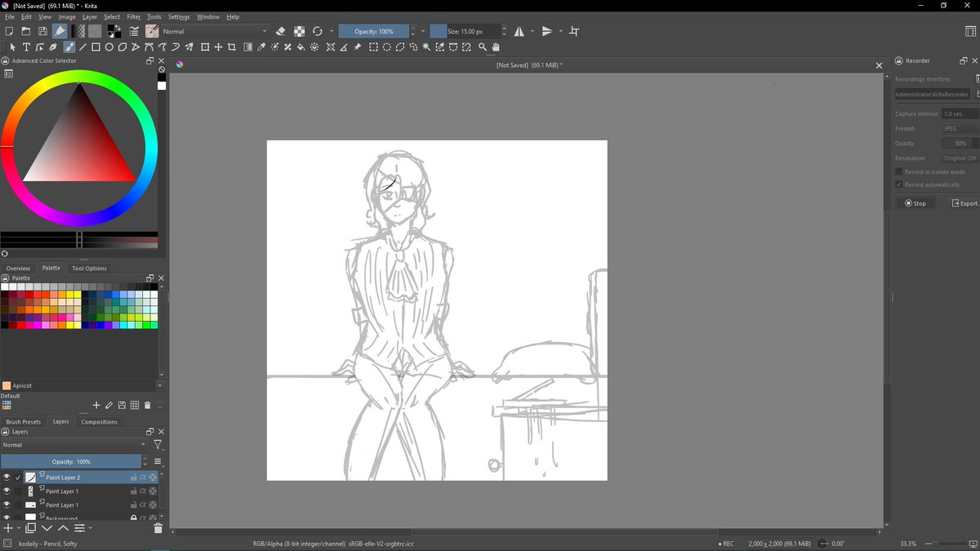Delete the selected layer

pyautogui.click(x=158, y=528)
